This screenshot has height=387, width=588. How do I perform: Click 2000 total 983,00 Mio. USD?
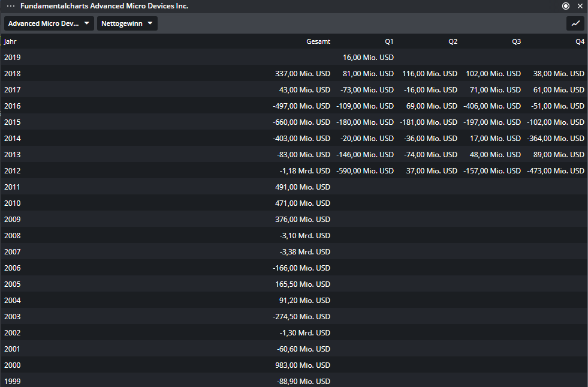[303, 365]
